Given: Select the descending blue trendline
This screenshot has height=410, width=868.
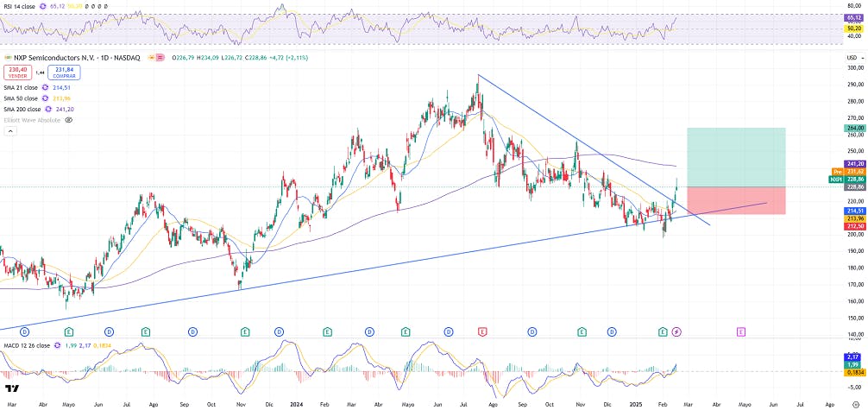Looking at the screenshot, I should click(x=592, y=149).
